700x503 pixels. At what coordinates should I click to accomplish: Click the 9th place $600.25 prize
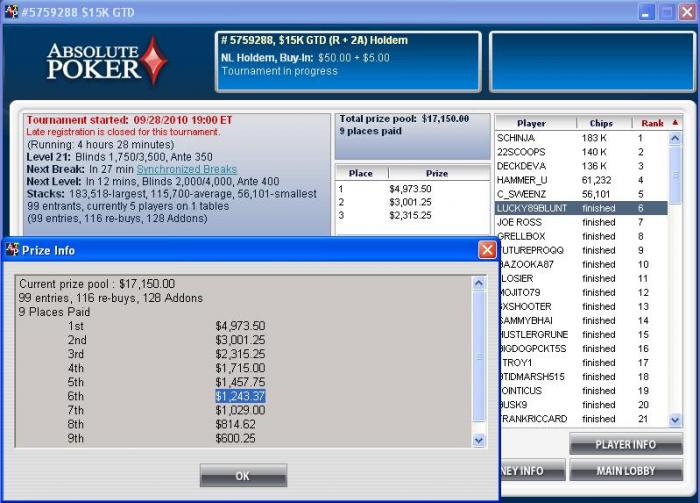click(x=235, y=438)
